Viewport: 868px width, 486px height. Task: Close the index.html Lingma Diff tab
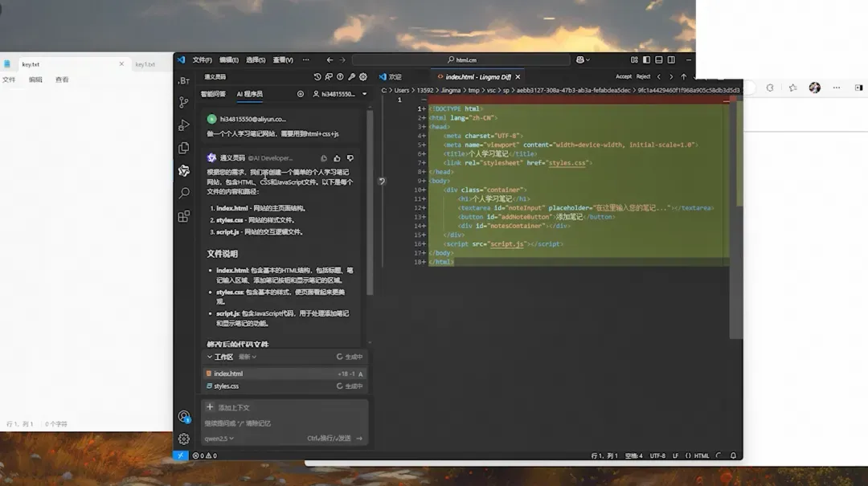coord(518,77)
